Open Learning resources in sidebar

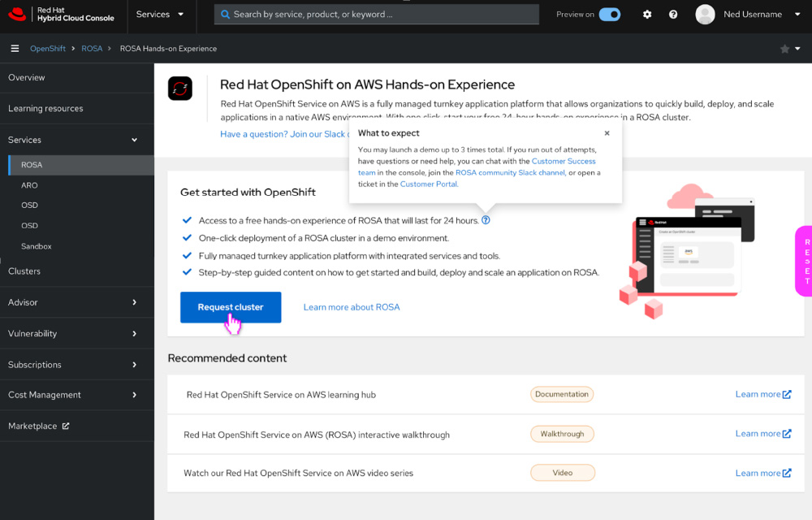pyautogui.click(x=45, y=108)
